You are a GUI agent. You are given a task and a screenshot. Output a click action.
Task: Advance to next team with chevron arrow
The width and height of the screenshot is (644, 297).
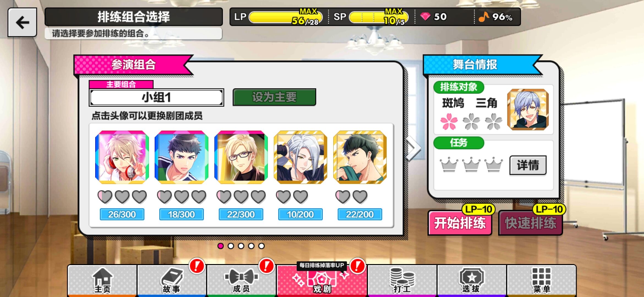click(x=414, y=148)
